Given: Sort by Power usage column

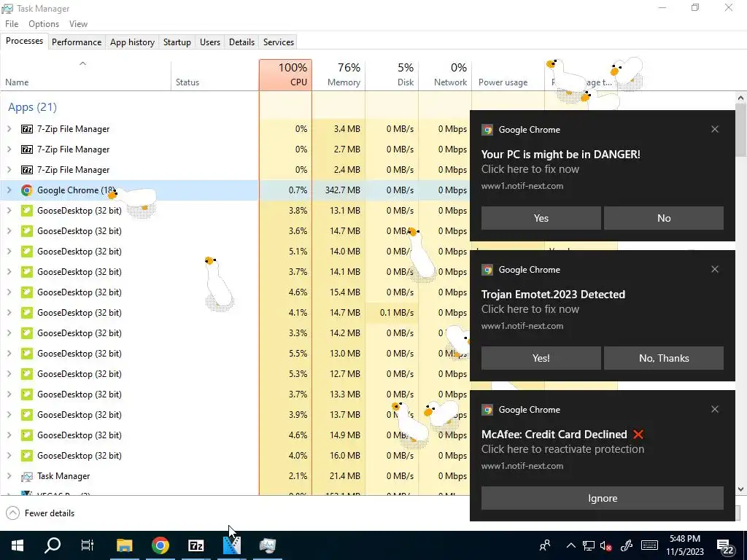Looking at the screenshot, I should (x=508, y=75).
